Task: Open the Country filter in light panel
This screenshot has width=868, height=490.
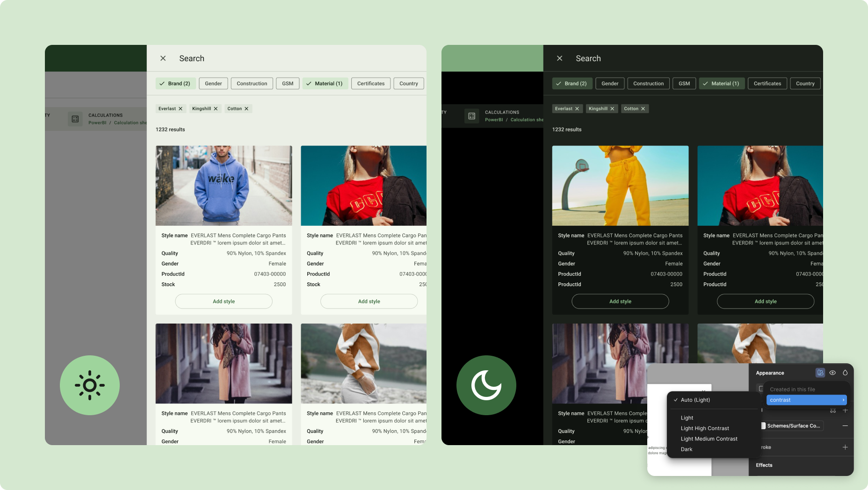Action: point(409,83)
